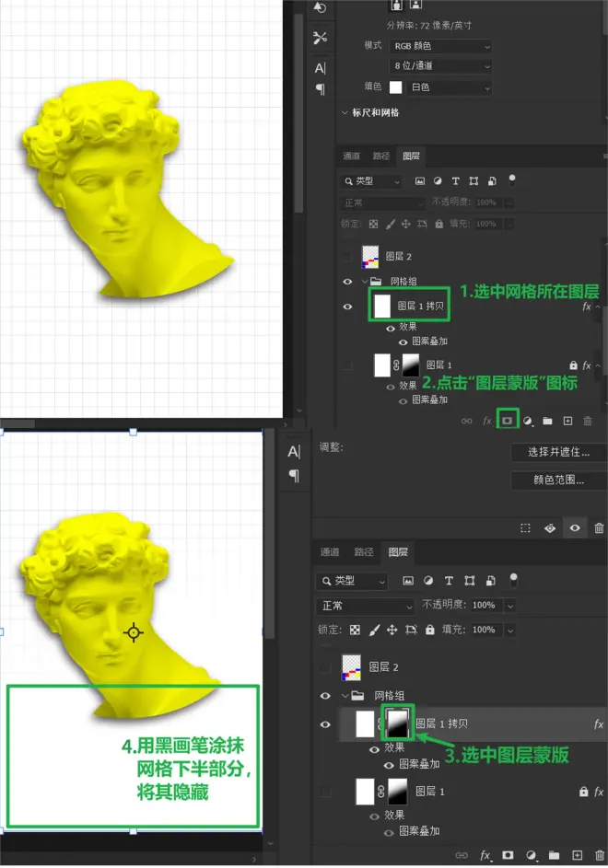Delete layer via lower panel footer trash
The height and width of the screenshot is (868, 608).
coord(599,855)
